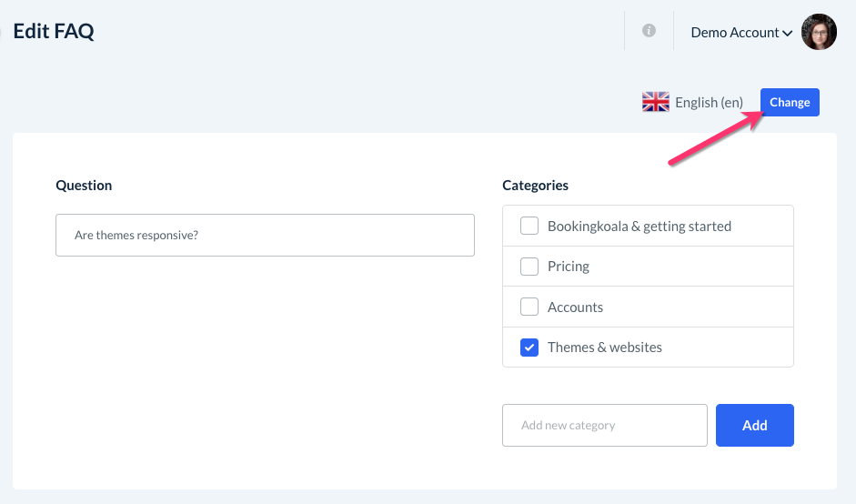Click the Add category button

click(x=754, y=425)
